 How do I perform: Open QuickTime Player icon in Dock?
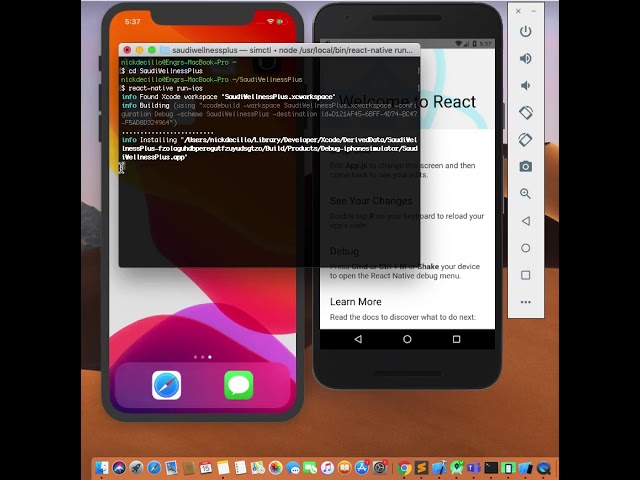pyautogui.click(x=544, y=468)
